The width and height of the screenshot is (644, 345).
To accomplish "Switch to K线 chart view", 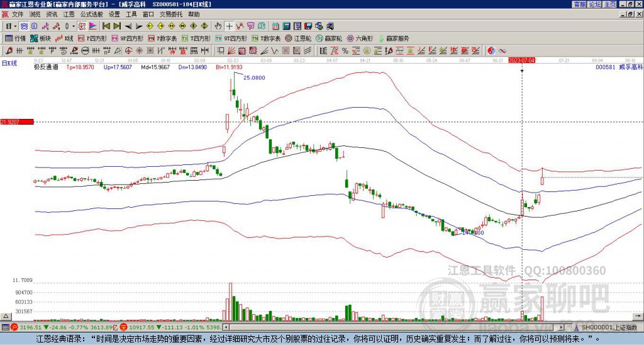I will (x=64, y=38).
